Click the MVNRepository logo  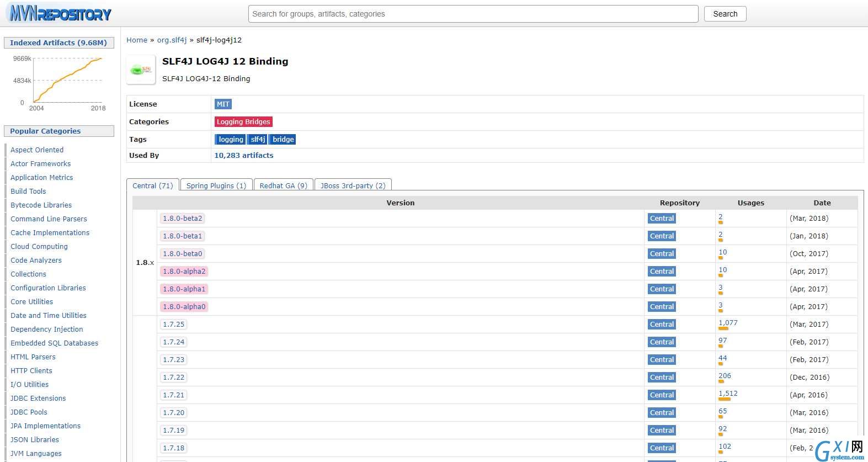point(60,13)
